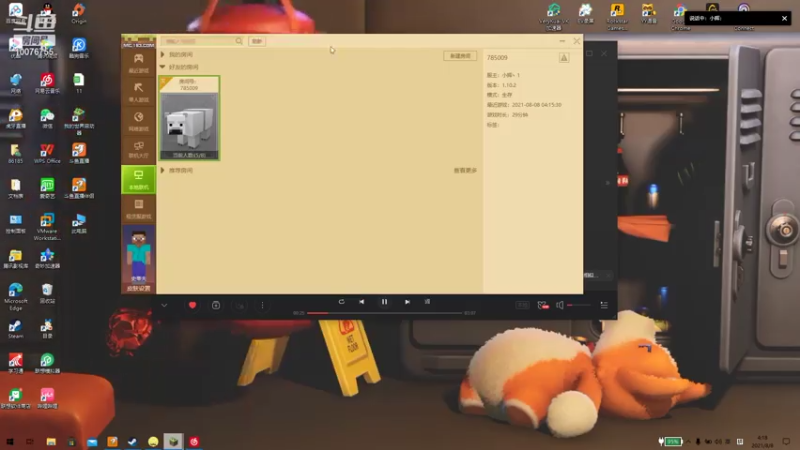Screen dimensions: 800x450
Task: Click the listen-together icon in the music player
Action: 543,305
